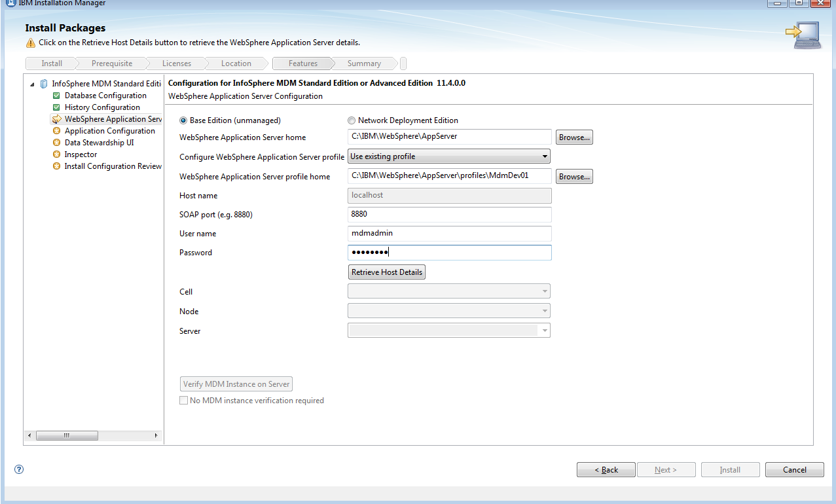Select Install Configuration Review in the tree
This screenshot has width=836, height=504.
(x=113, y=166)
